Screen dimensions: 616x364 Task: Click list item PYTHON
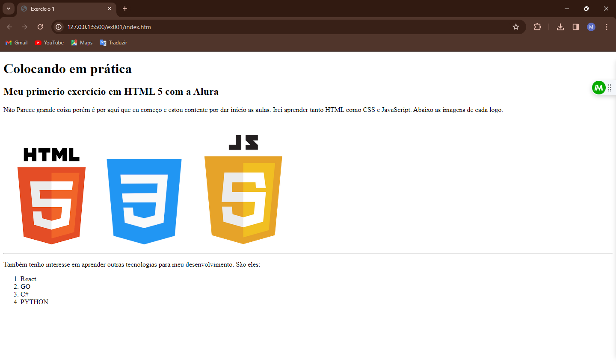click(34, 302)
